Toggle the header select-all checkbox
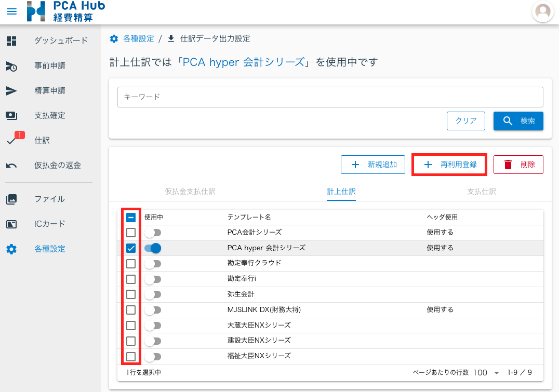This screenshot has width=559, height=392. coord(131,218)
